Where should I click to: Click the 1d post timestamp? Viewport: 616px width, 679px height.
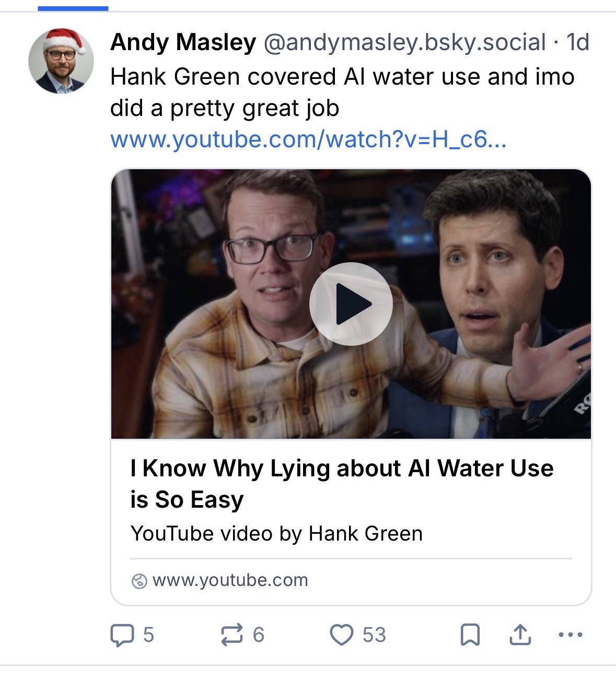[x=578, y=42]
